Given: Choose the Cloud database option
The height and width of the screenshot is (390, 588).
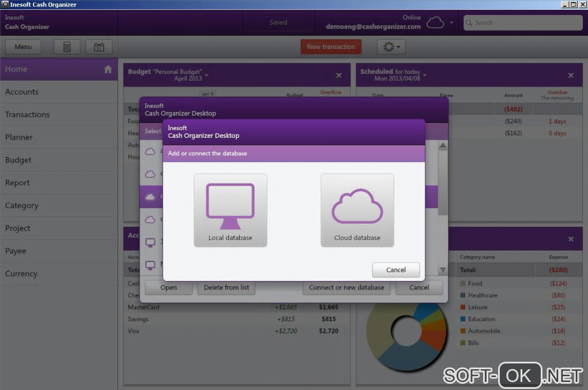Looking at the screenshot, I should pos(357,210).
